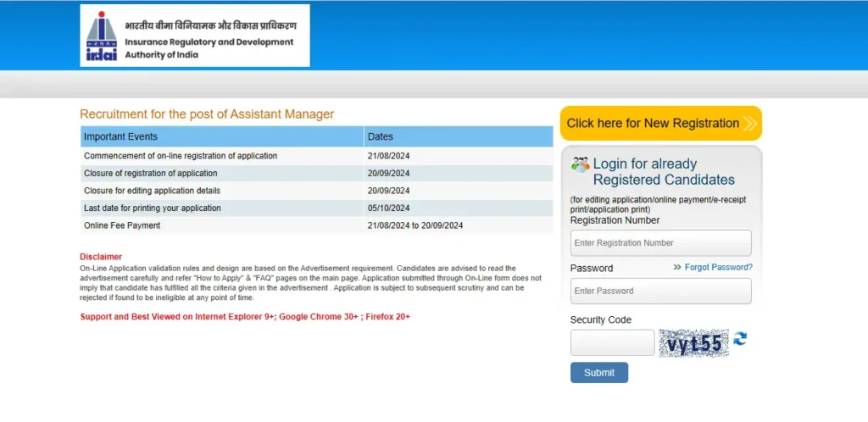The width and height of the screenshot is (868, 422).
Task: Click the chevrons beside Forgot Password
Action: point(677,268)
